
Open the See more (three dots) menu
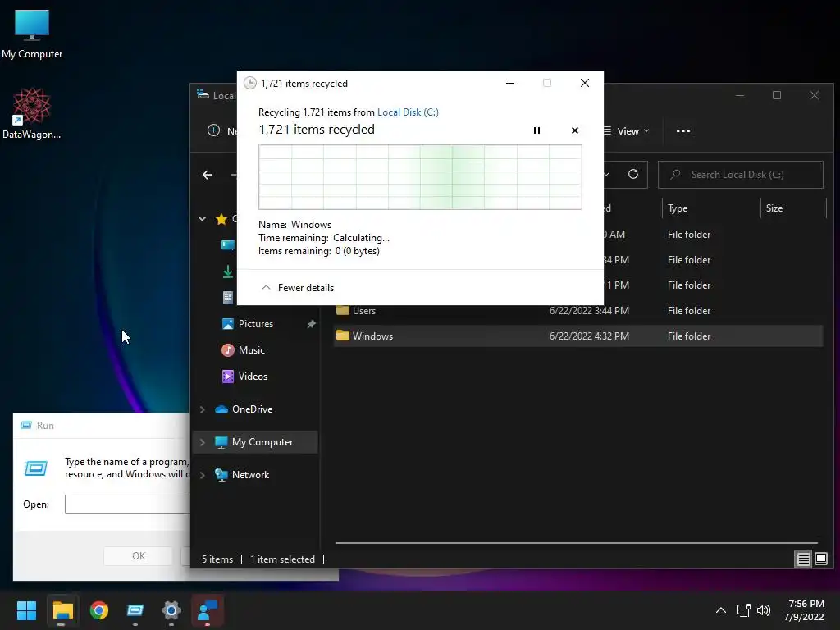683,131
